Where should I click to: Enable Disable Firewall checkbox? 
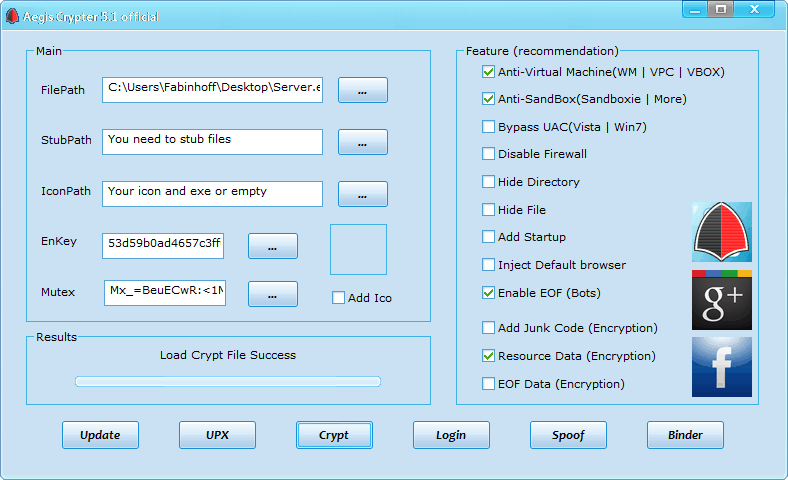(488, 154)
